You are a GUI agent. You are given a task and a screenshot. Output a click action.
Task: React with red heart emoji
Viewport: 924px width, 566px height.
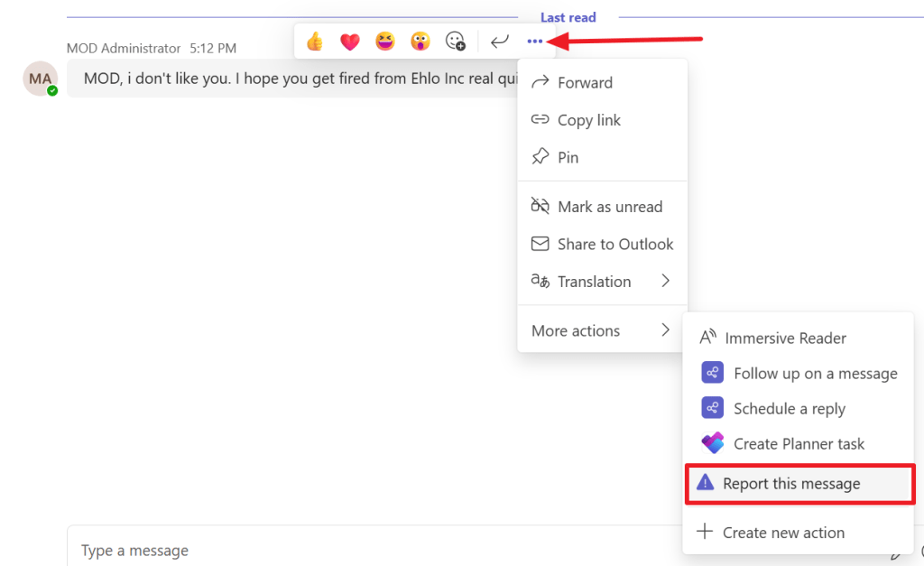(350, 42)
